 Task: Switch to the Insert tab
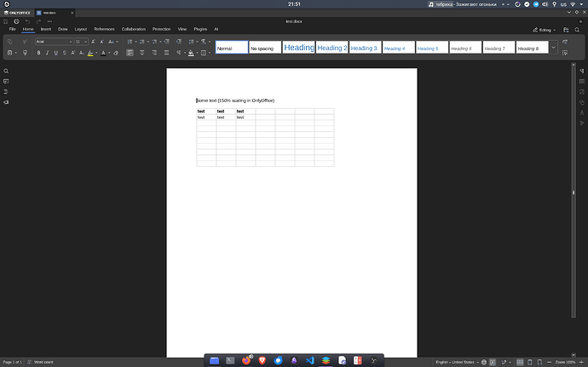46,29
